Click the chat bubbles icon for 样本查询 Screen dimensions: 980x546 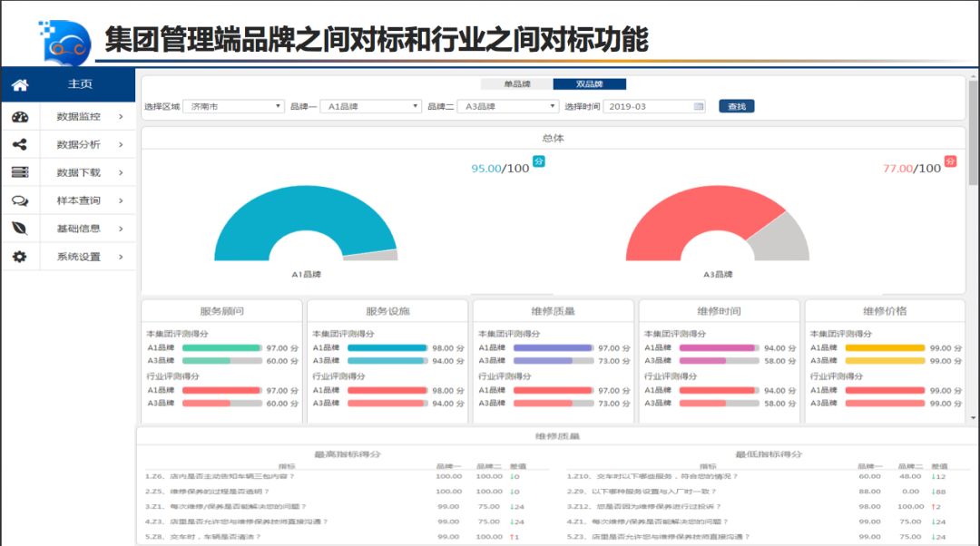[x=20, y=200]
